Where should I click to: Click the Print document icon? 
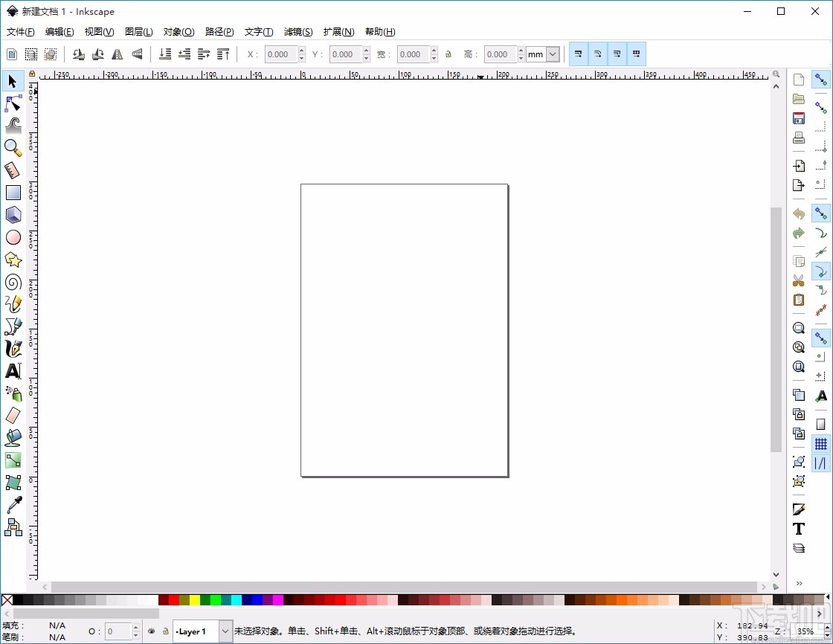799,138
